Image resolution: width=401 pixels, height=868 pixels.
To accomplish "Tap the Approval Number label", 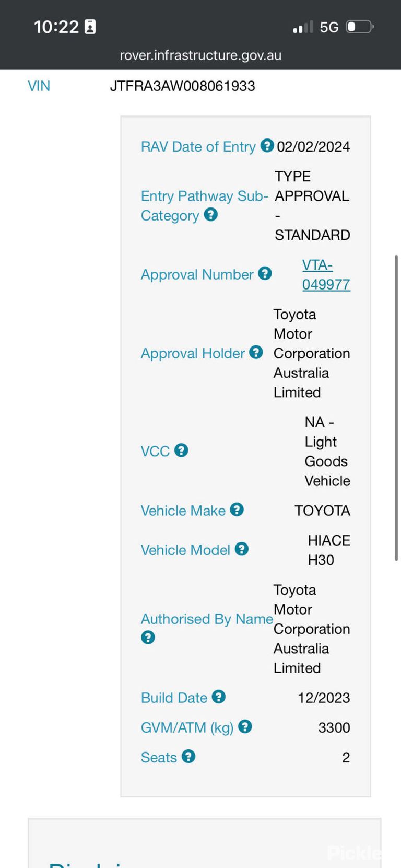I will pyautogui.click(x=197, y=274).
